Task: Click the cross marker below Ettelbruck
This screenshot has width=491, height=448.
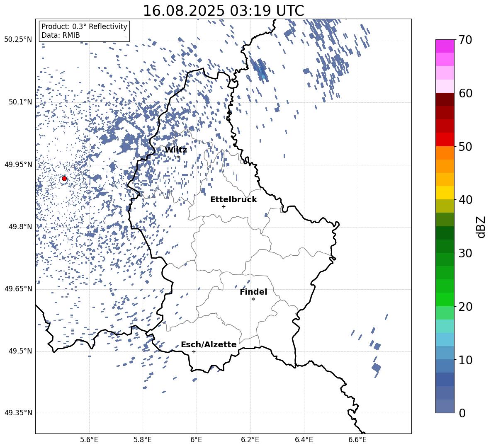Action: click(224, 206)
